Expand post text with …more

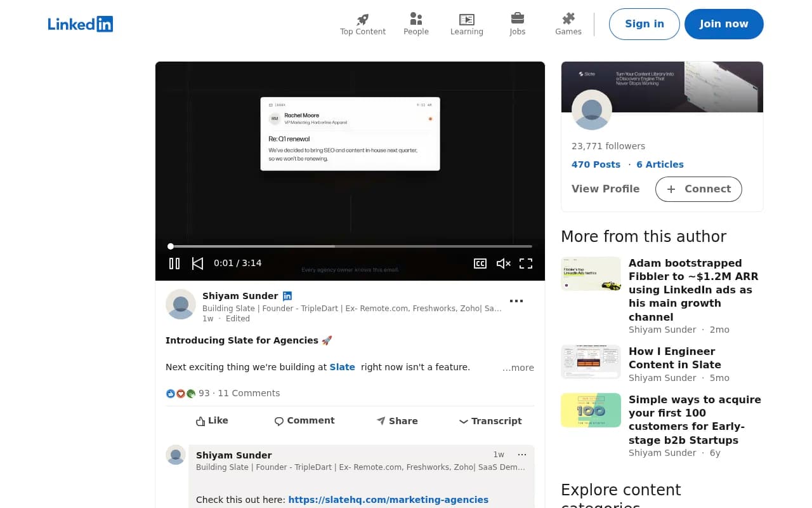(x=518, y=368)
